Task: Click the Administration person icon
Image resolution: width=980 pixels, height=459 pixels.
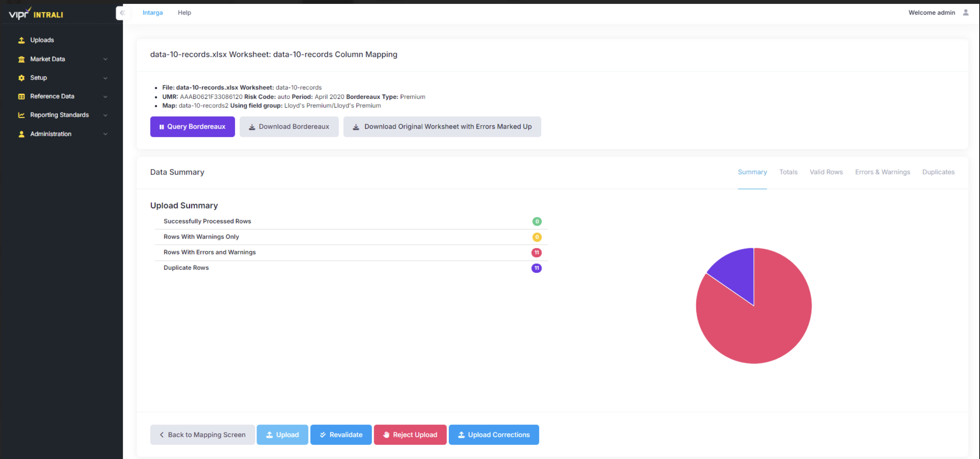Action: click(x=21, y=134)
